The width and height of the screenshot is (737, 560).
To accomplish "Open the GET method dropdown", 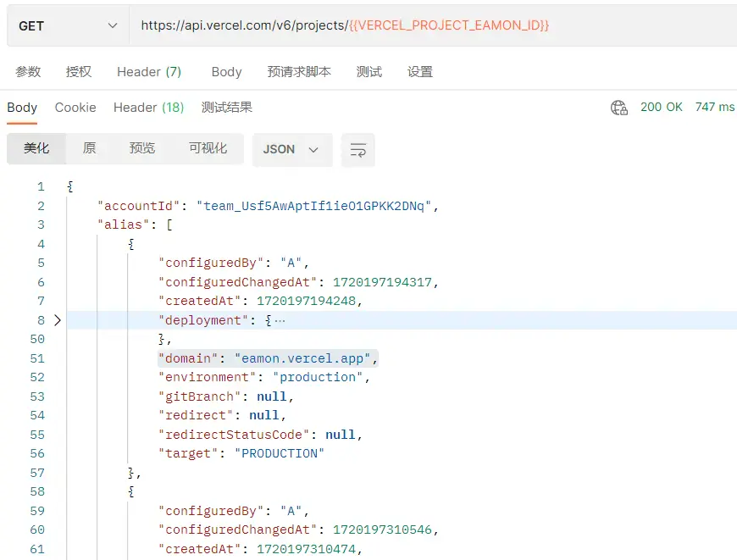I will [68, 26].
